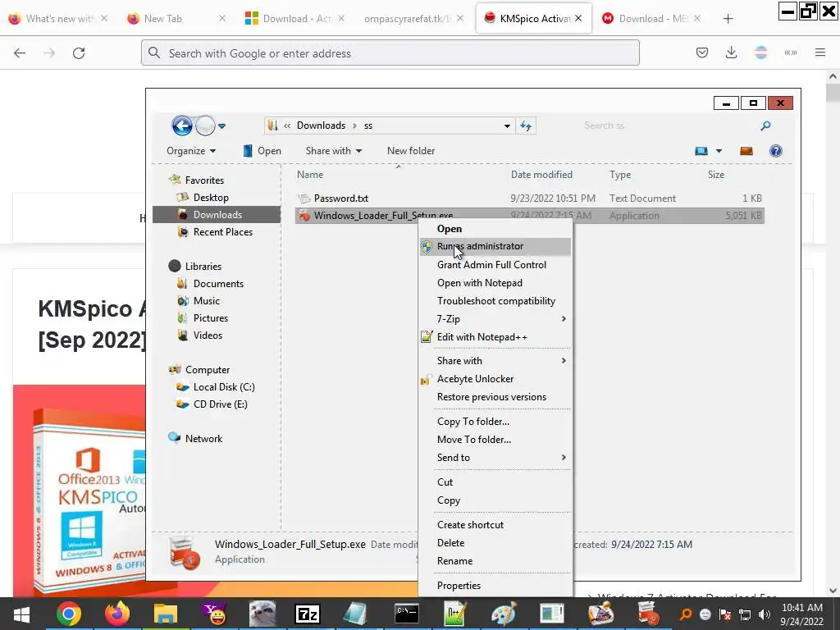This screenshot has width=840, height=630.
Task: Choose Delete in context menu
Action: [450, 543]
